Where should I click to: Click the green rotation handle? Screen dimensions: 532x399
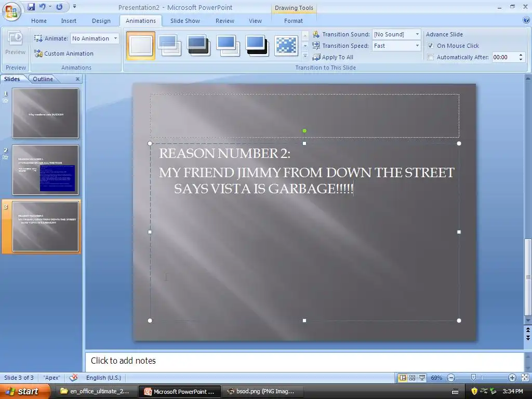(x=304, y=130)
